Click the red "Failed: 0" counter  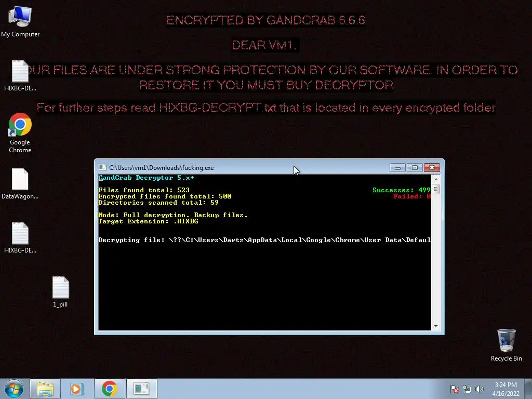(412, 196)
